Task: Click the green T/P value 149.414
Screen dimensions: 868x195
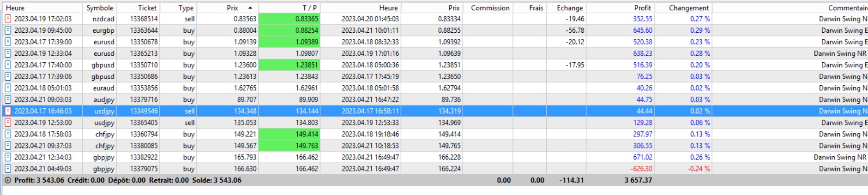Action: pos(289,134)
